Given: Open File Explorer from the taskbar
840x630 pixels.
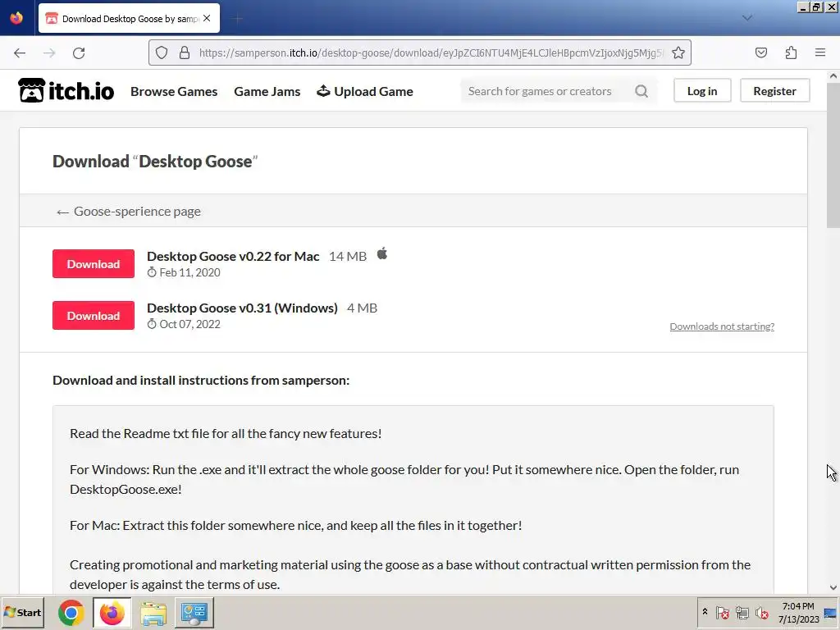Looking at the screenshot, I should tap(153, 613).
